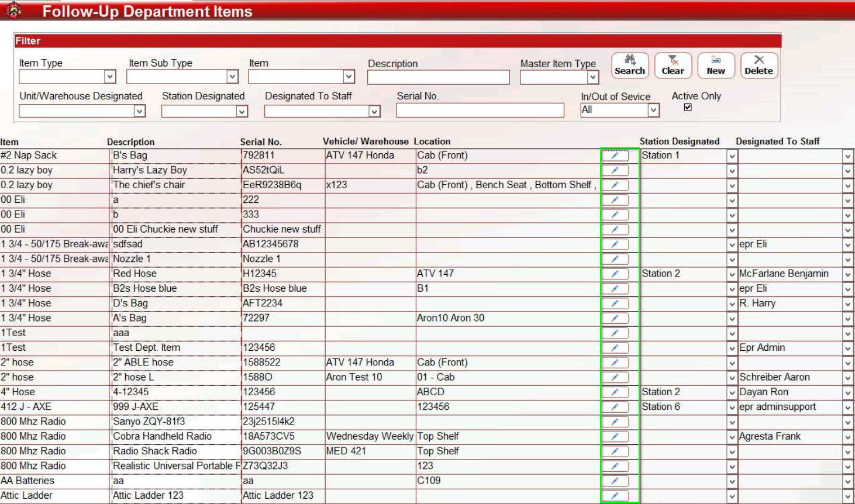
Task: Click the New item button
Action: click(x=716, y=65)
